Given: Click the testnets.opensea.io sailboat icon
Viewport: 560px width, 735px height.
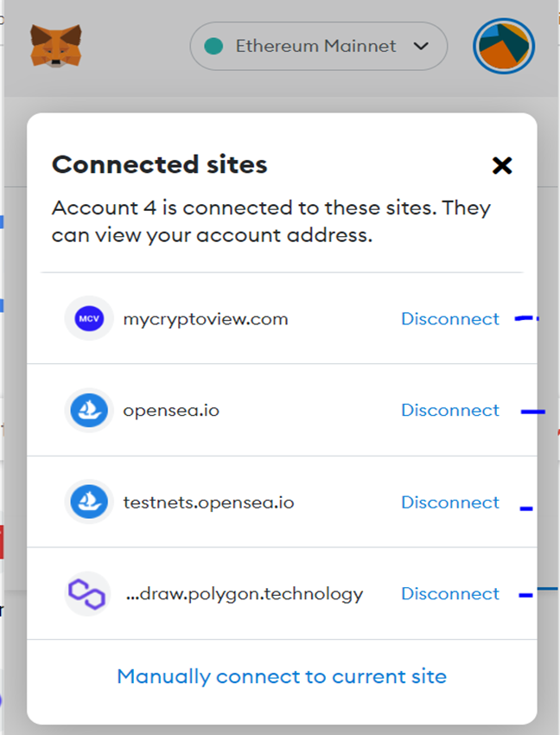Looking at the screenshot, I should coord(89,502).
